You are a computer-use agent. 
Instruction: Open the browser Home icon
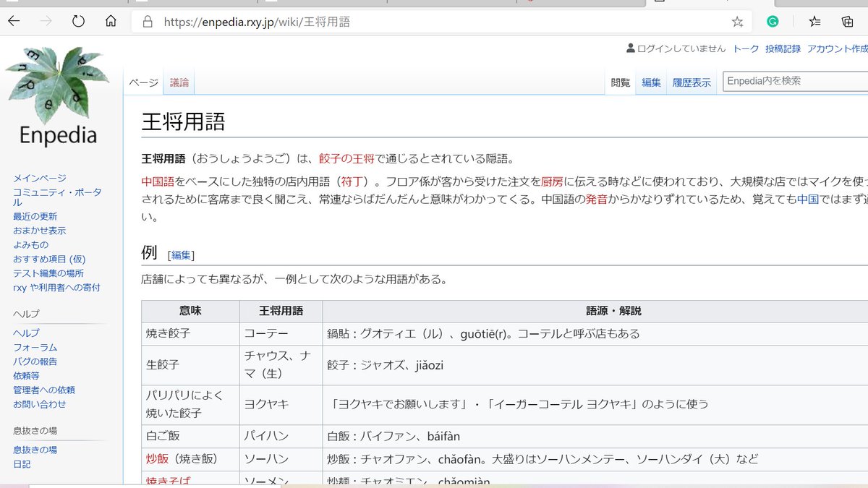pos(111,22)
